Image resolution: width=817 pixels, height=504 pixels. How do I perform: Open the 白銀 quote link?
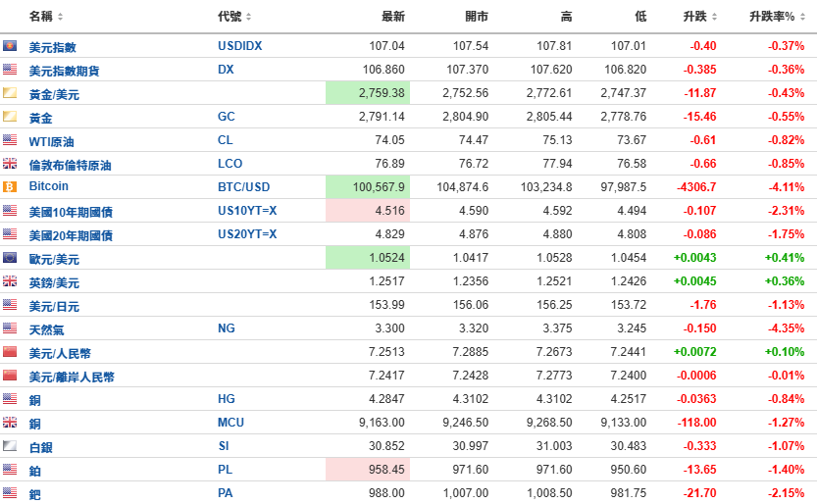pos(40,447)
